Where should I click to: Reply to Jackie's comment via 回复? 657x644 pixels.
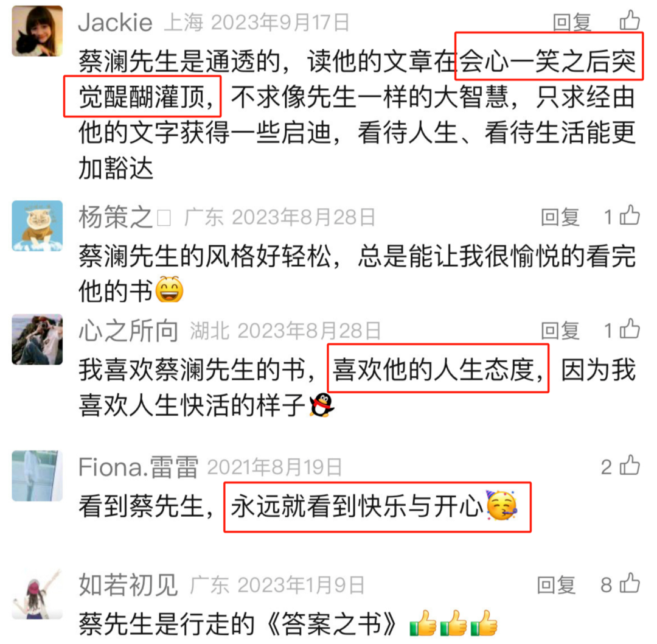coord(572,23)
